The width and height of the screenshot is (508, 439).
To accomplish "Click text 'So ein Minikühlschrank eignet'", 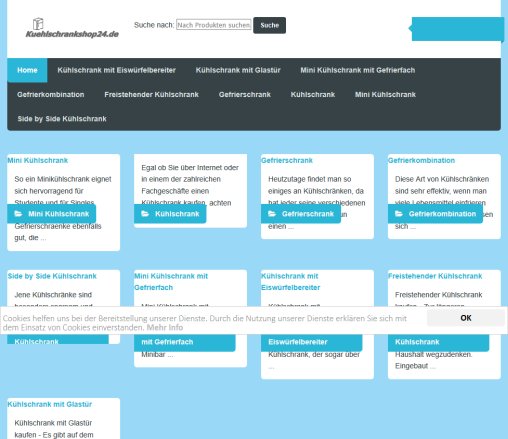I will click(x=63, y=179).
